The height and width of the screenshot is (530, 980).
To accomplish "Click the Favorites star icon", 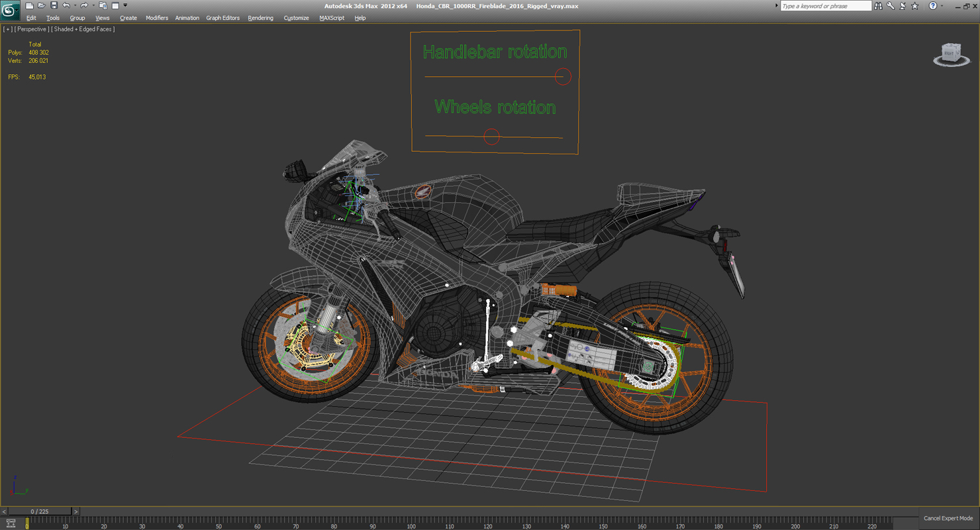I will [x=915, y=6].
